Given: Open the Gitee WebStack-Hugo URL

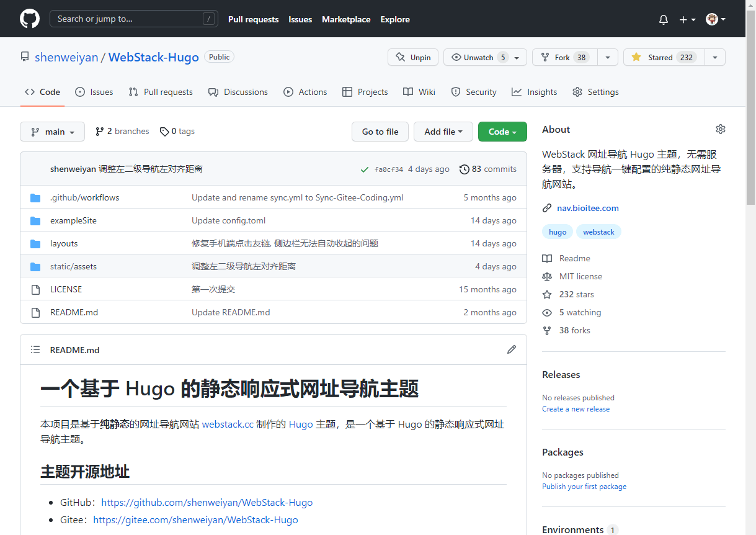Looking at the screenshot, I should (x=195, y=520).
